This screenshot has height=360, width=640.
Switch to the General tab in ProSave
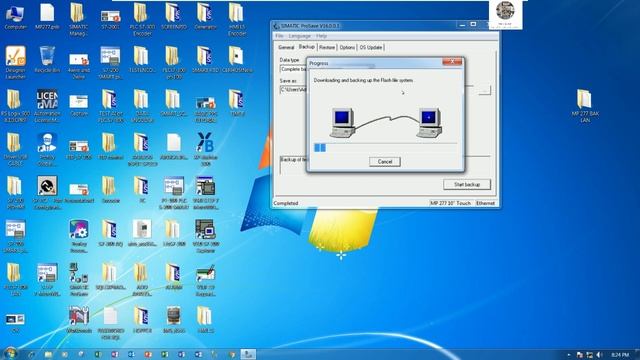point(286,47)
